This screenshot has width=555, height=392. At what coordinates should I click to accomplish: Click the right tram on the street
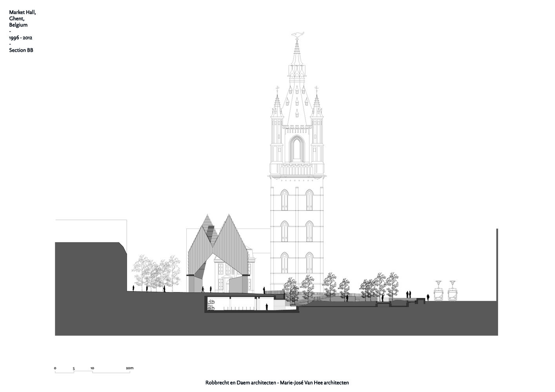[x=453, y=293]
